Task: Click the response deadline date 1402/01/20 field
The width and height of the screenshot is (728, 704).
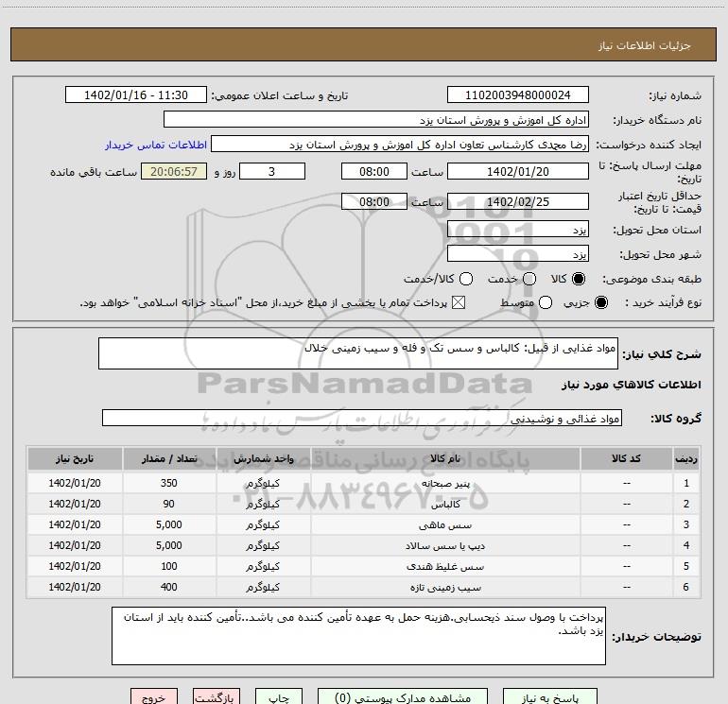Action: pyautogui.click(x=518, y=171)
